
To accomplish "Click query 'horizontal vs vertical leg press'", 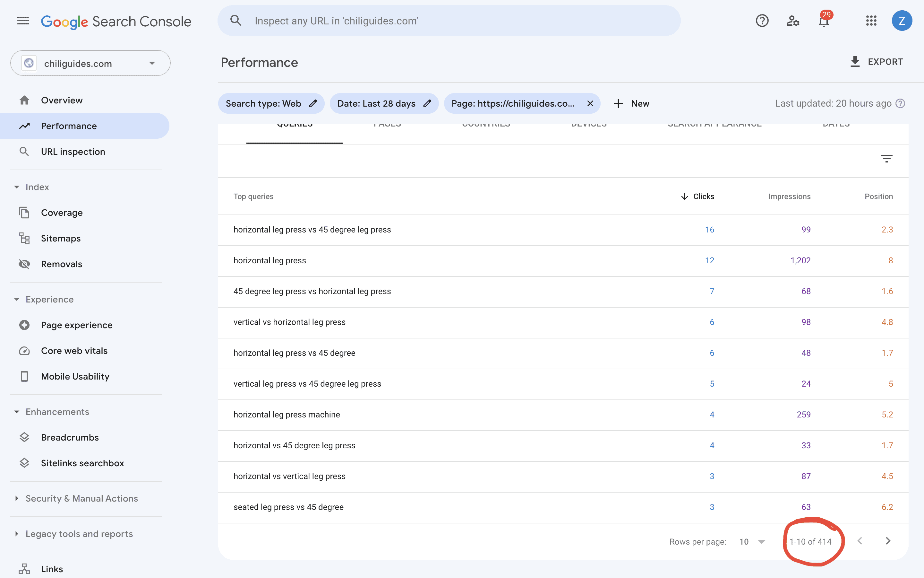I will coord(289,476).
